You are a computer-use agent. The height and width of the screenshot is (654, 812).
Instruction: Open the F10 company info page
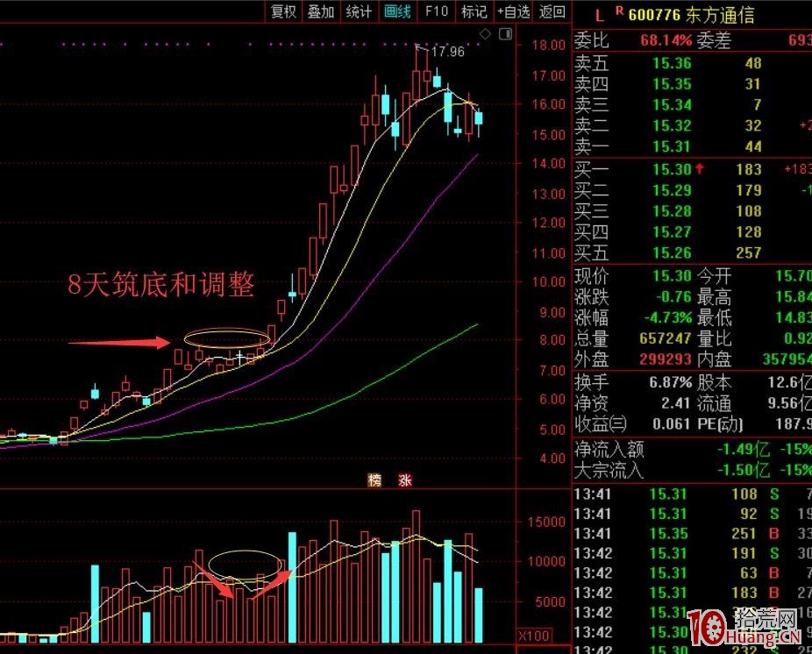pos(436,11)
